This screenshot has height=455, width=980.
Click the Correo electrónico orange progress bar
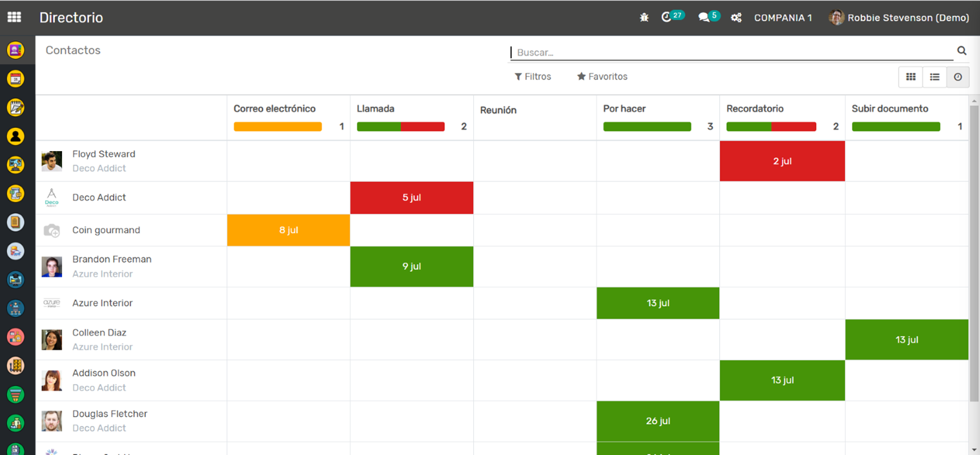(x=278, y=126)
